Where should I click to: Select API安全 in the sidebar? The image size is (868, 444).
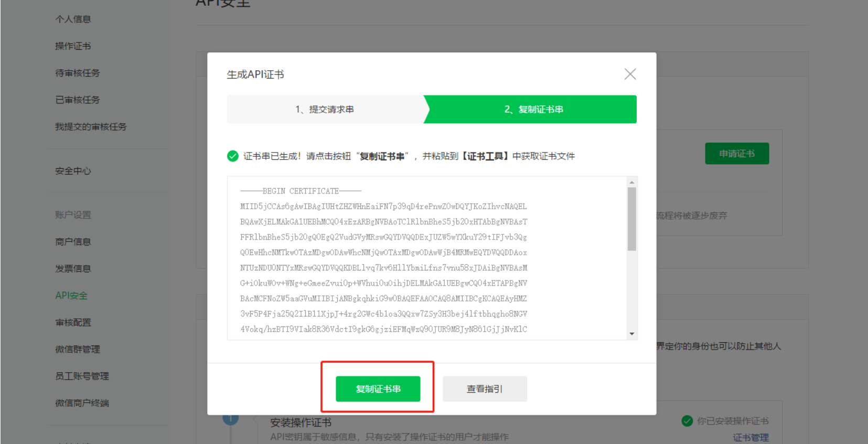coord(72,295)
